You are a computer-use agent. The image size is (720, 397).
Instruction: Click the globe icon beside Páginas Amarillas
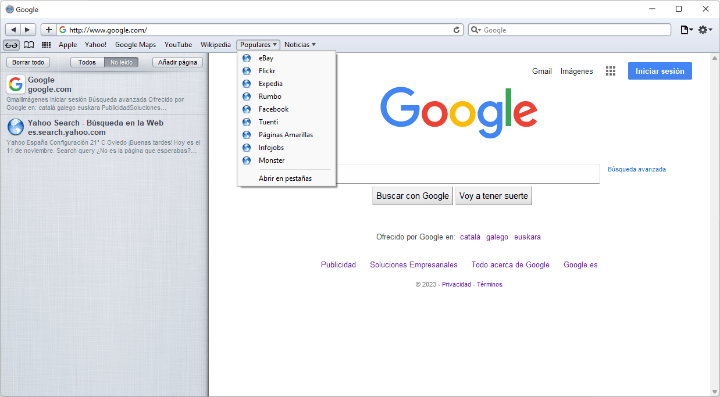click(x=247, y=135)
